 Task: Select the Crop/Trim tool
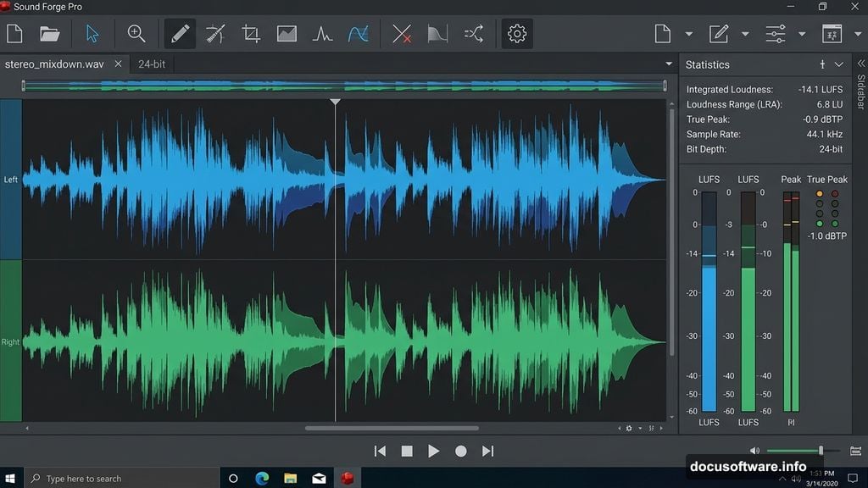pyautogui.click(x=251, y=34)
